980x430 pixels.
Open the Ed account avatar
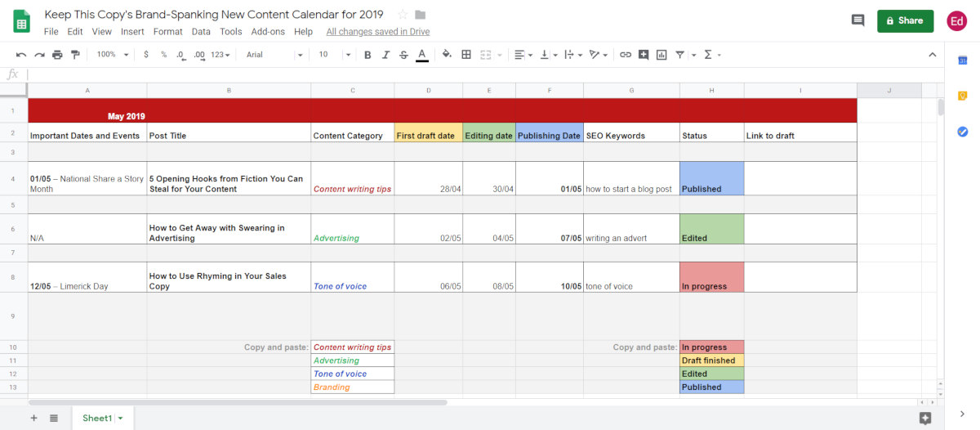[x=957, y=20]
